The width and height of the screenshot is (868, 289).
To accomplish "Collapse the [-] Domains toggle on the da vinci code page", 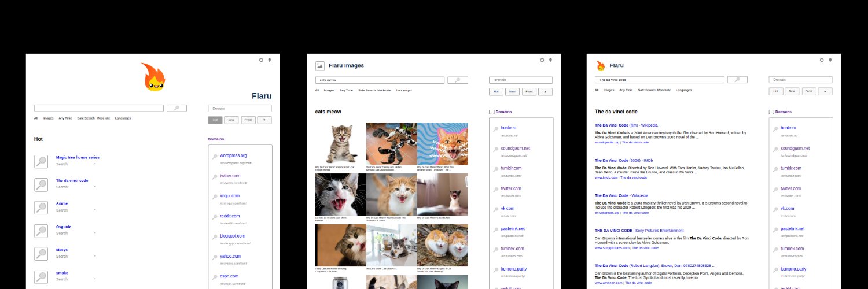I will click(771, 112).
